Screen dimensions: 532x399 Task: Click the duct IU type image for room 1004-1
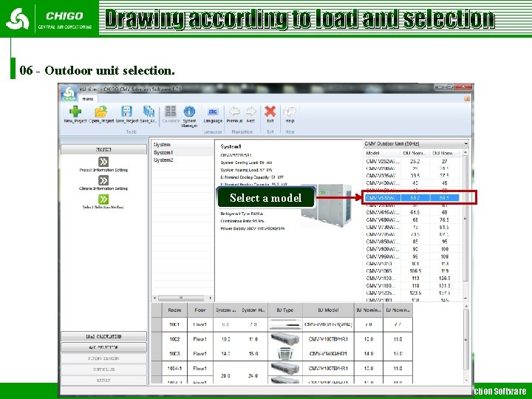[x=285, y=368]
